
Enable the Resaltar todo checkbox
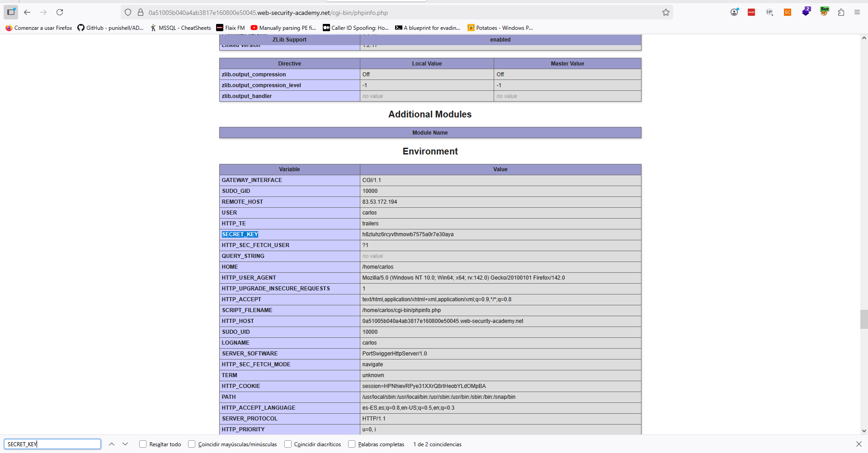143,444
